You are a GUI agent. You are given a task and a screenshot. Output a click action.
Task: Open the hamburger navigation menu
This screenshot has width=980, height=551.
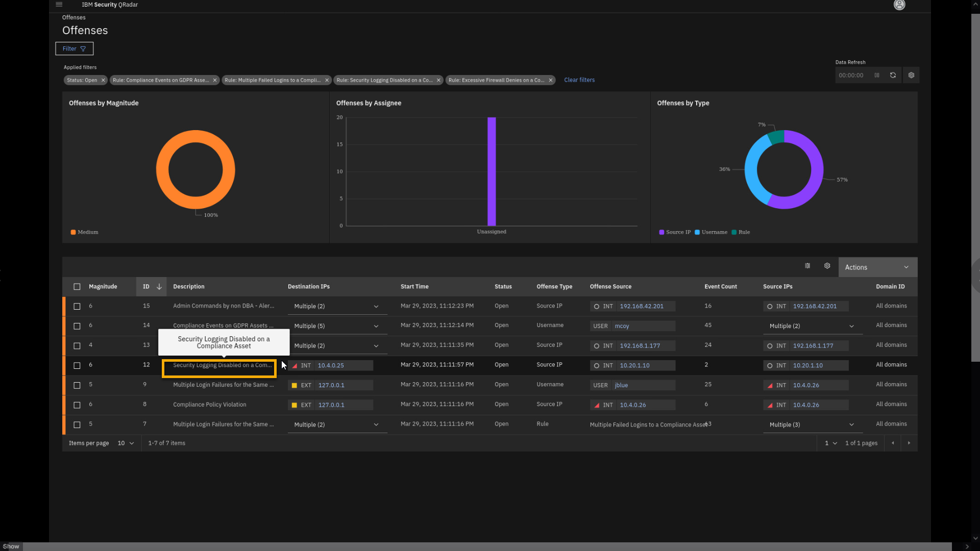point(59,5)
